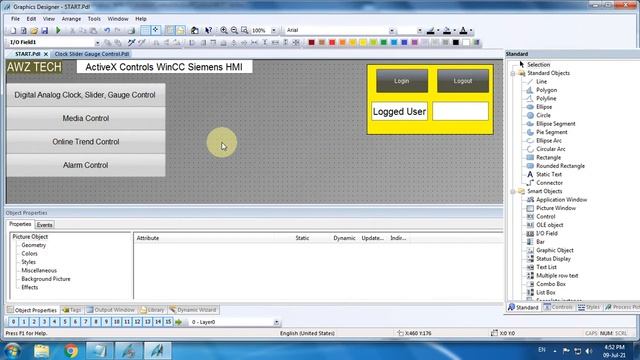Viewport: 640px width, 360px height.
Task: Pick the green color swatch
Action: coord(384,42)
